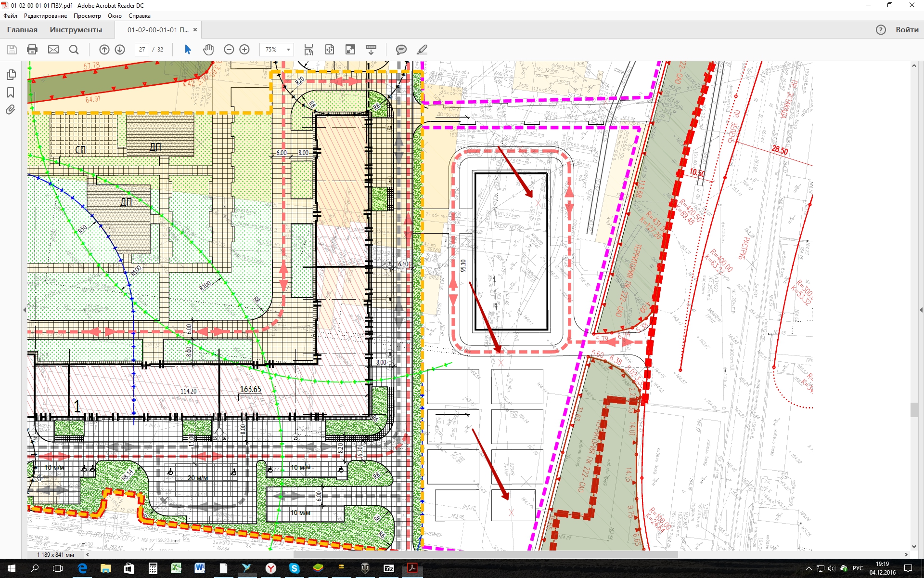Open the Просмотр menu
The height and width of the screenshot is (578, 924).
(87, 16)
